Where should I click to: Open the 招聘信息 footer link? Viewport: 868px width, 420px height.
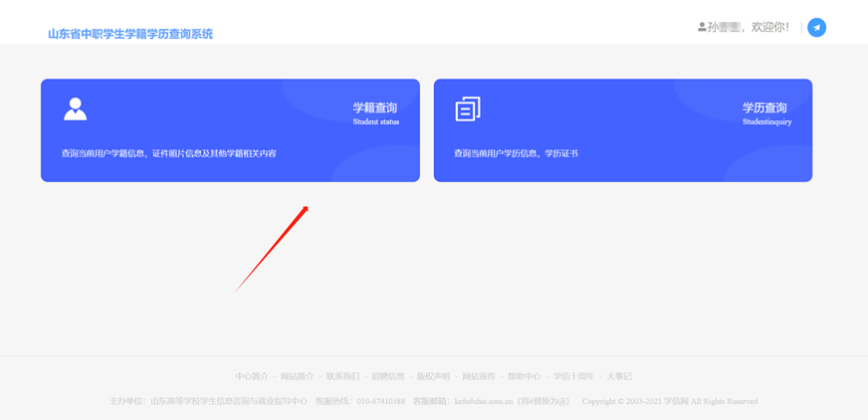coord(388,376)
